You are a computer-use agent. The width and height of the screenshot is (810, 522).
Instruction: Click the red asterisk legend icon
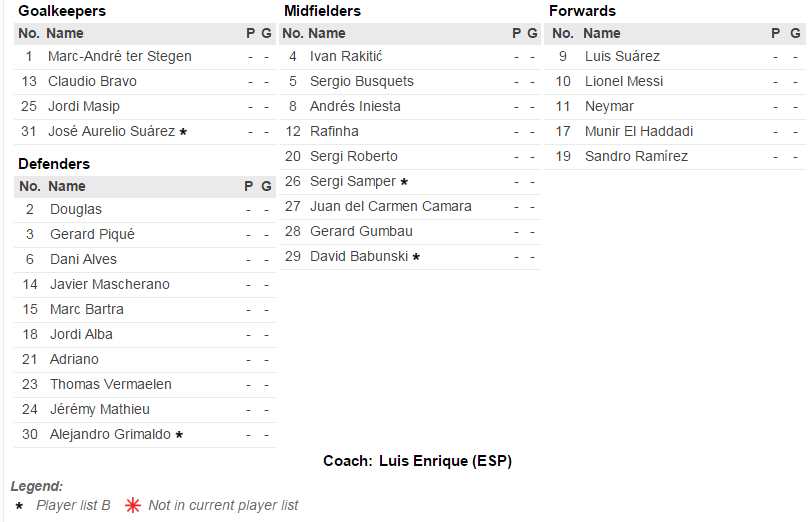pos(133,505)
